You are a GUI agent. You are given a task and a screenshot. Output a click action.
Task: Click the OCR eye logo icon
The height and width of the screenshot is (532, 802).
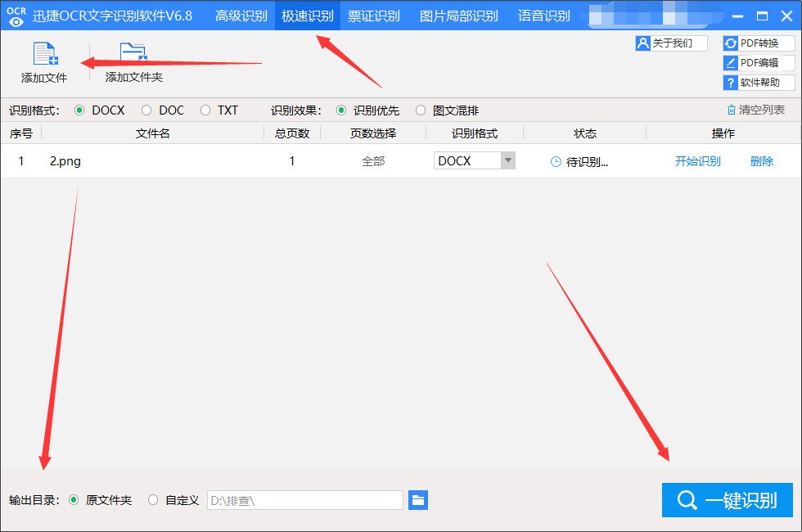(16, 16)
